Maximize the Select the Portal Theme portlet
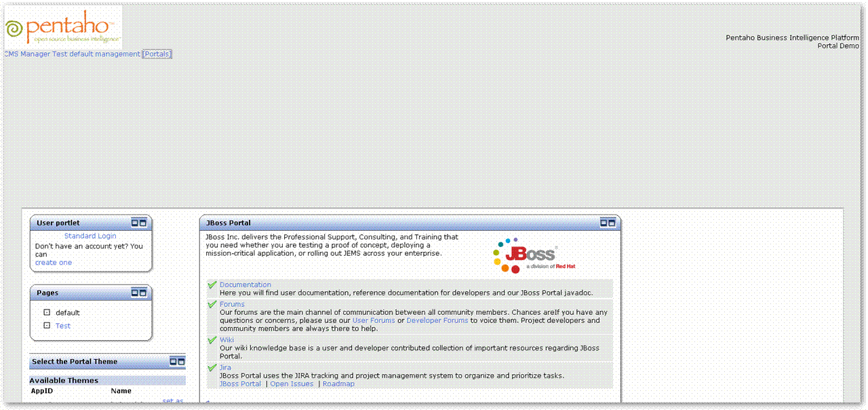 [x=181, y=361]
